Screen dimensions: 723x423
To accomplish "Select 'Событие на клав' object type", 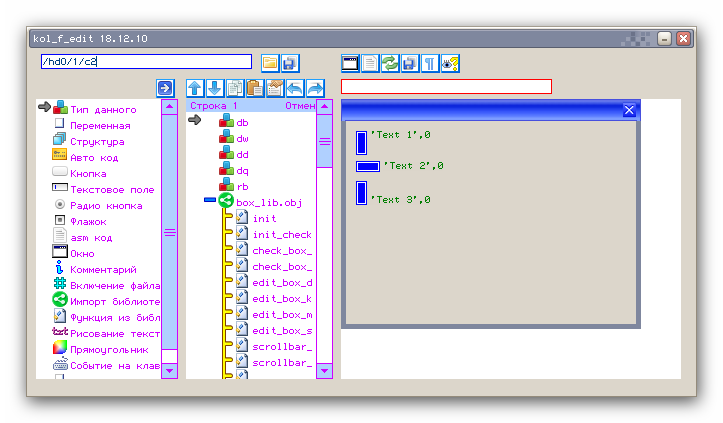I will tap(115, 366).
